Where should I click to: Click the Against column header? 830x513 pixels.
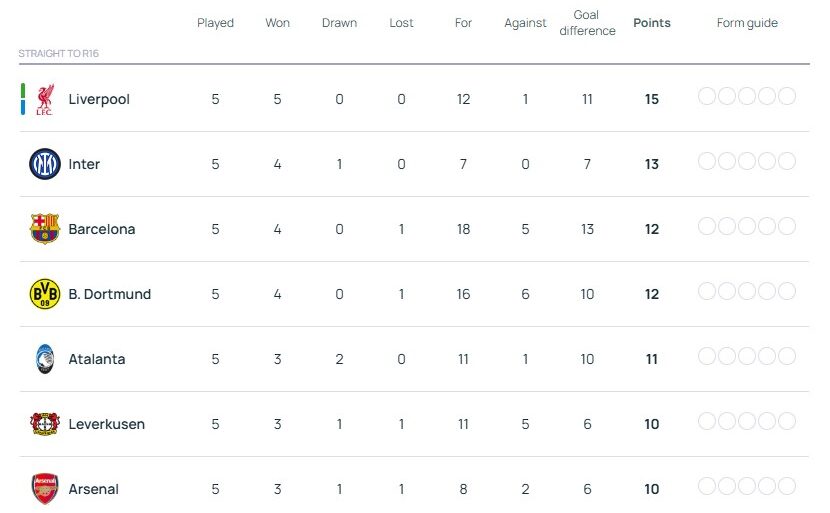pyautogui.click(x=525, y=23)
